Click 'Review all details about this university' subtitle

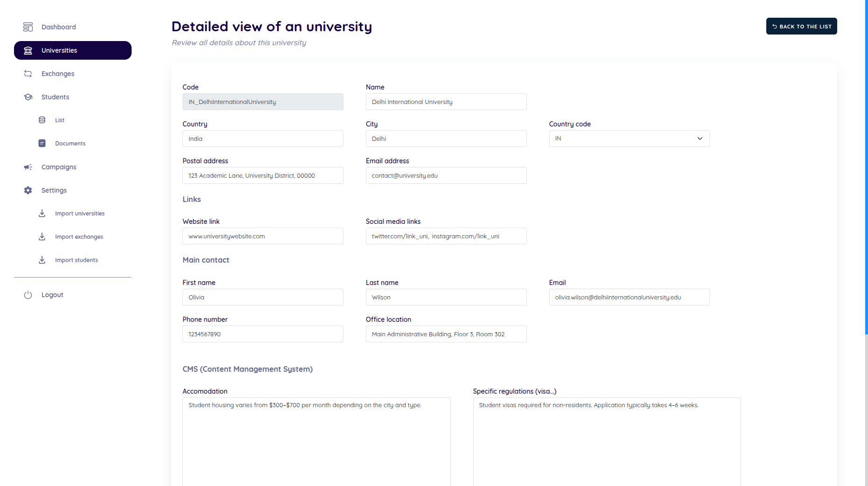click(x=239, y=42)
